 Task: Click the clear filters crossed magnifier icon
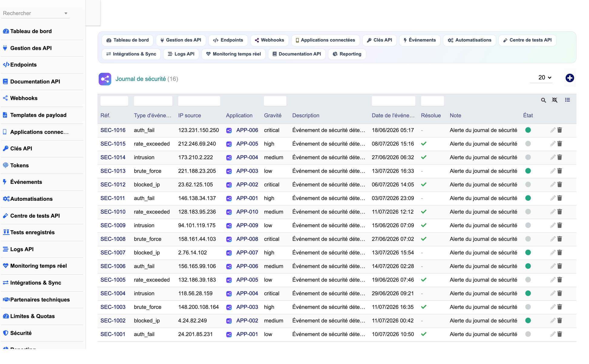click(x=554, y=100)
